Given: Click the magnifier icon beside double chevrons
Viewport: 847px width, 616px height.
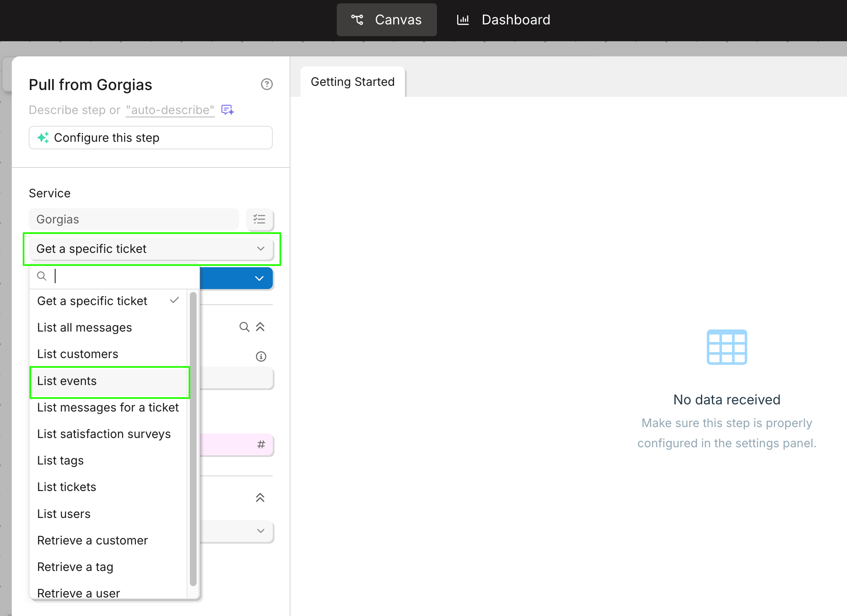Looking at the screenshot, I should pyautogui.click(x=244, y=327).
